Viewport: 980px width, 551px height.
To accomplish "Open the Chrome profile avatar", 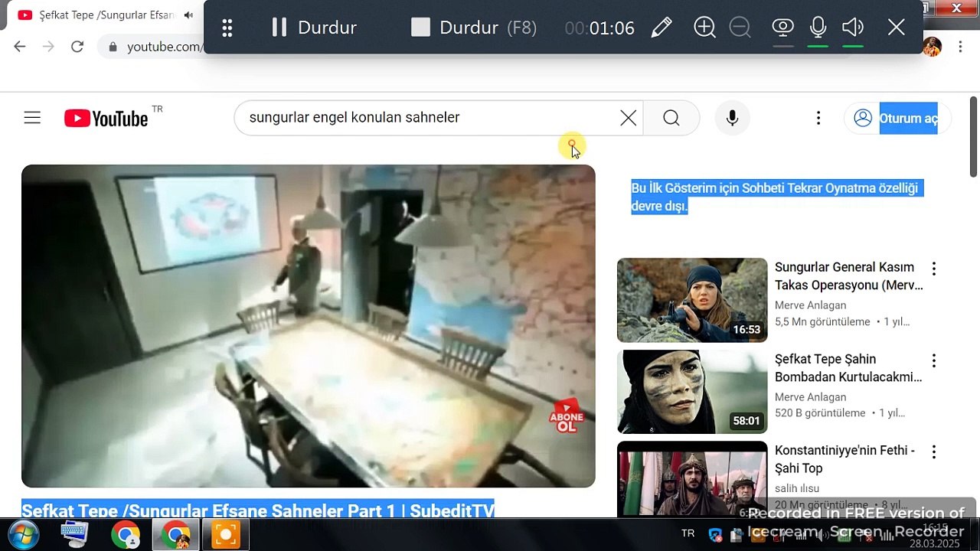I will (x=932, y=47).
